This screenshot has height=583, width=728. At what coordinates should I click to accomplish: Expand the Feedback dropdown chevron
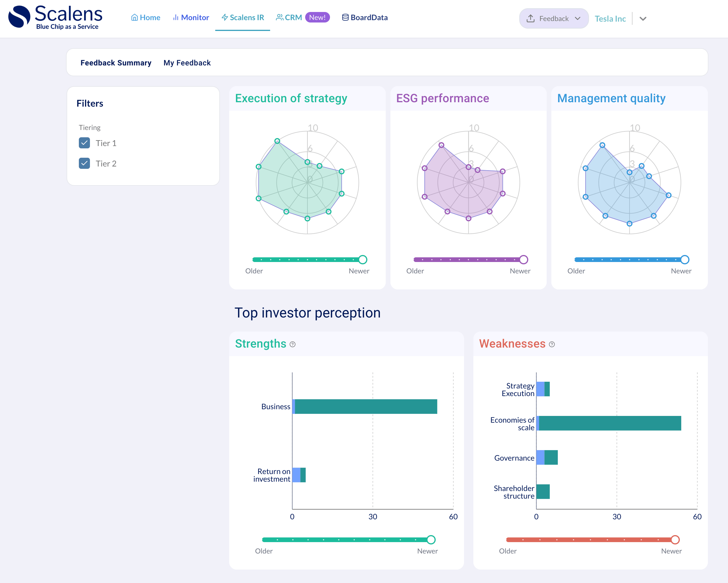tap(578, 18)
